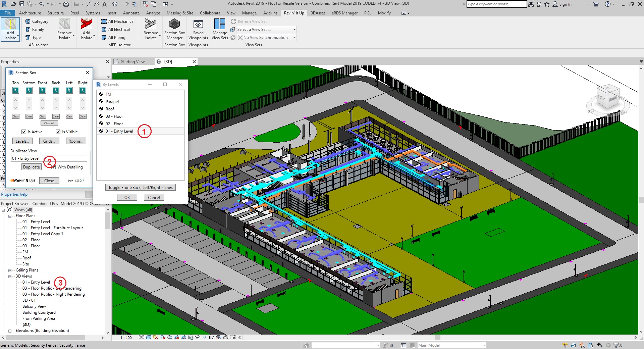Open the Massing & Site ribbon tab
This screenshot has height=349, width=644.
pos(180,13)
